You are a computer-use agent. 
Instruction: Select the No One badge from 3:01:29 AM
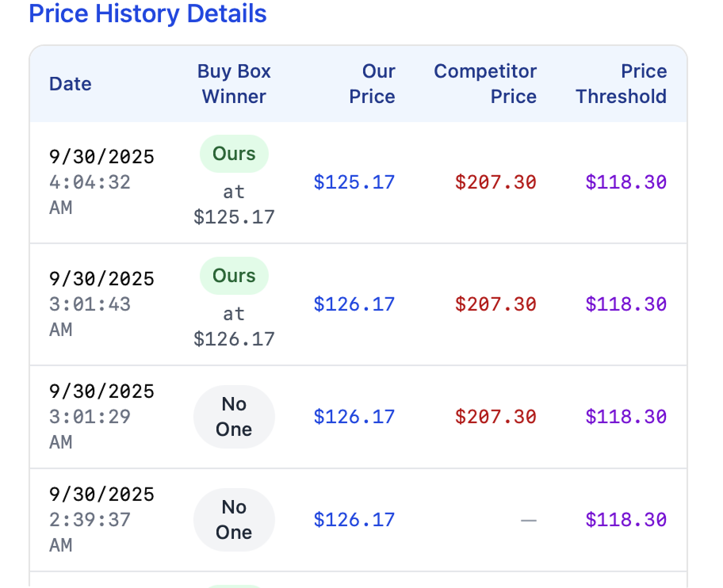233,416
